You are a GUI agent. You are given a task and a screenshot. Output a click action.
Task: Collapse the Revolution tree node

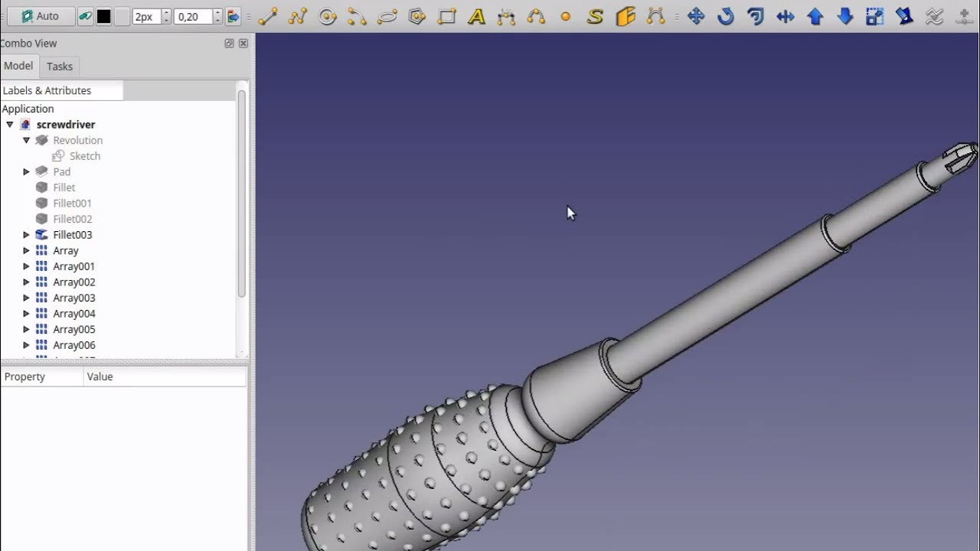(26, 140)
